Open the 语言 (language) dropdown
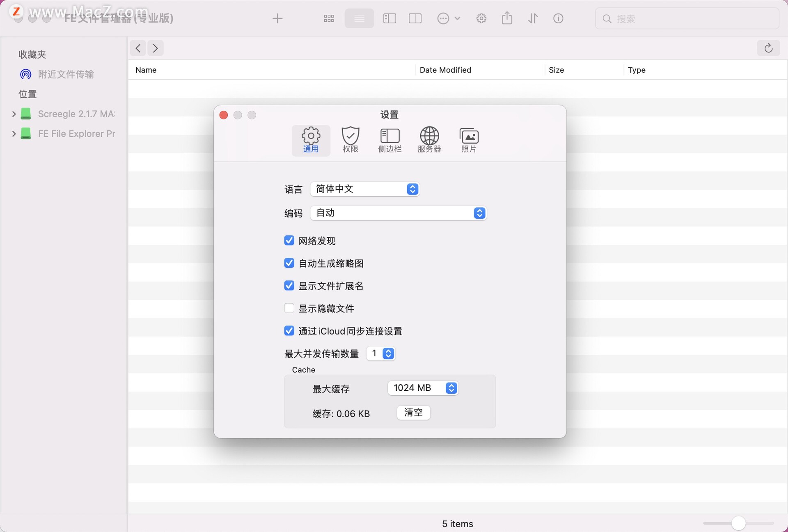This screenshot has height=532, width=788. (412, 189)
